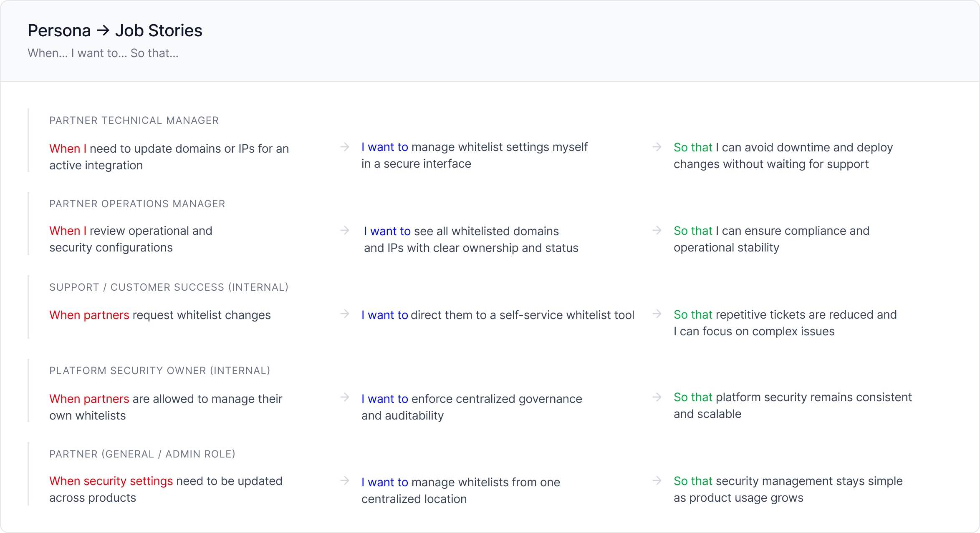Image resolution: width=980 pixels, height=533 pixels.
Task: Select the Partner Operations Manager persona label
Action: (x=137, y=204)
